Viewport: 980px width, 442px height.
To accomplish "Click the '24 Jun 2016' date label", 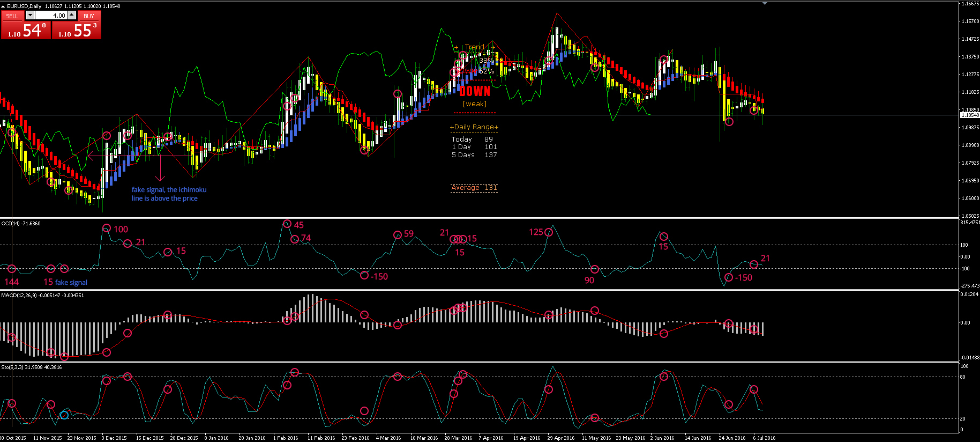I will tap(732, 438).
